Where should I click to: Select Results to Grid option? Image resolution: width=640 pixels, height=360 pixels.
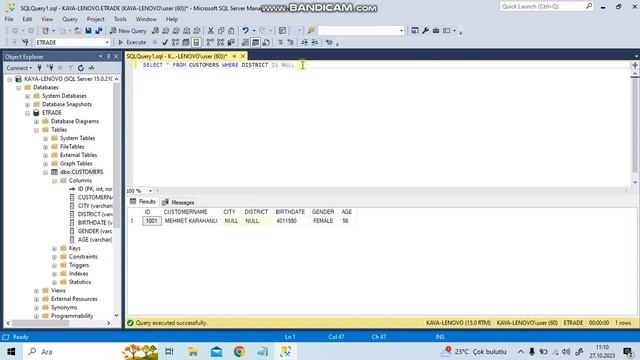pyautogui.click(x=256, y=42)
